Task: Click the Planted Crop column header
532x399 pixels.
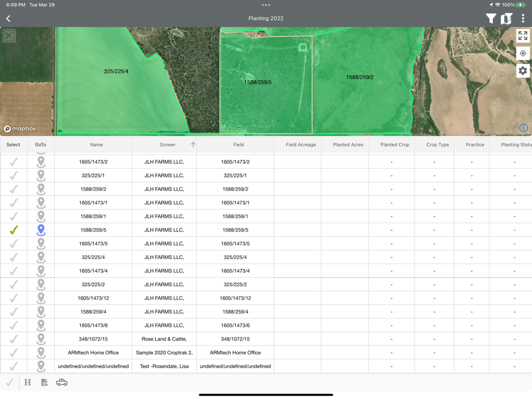Action: [395, 145]
